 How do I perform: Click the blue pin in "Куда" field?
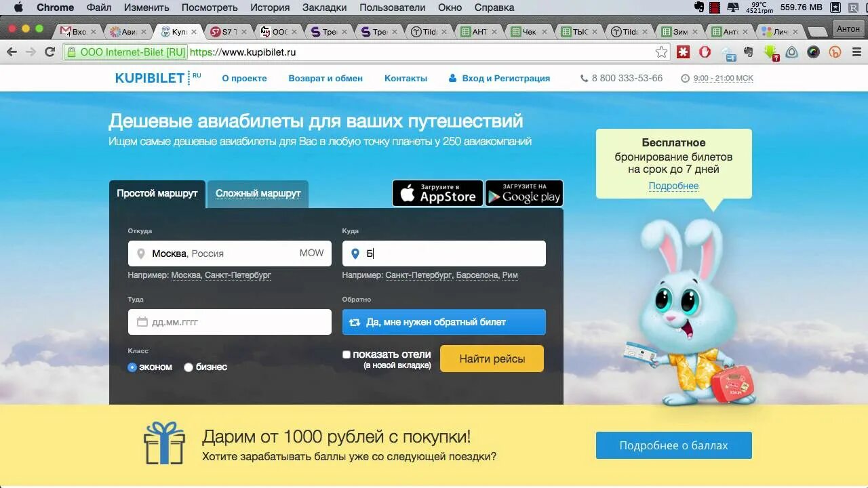coord(355,253)
